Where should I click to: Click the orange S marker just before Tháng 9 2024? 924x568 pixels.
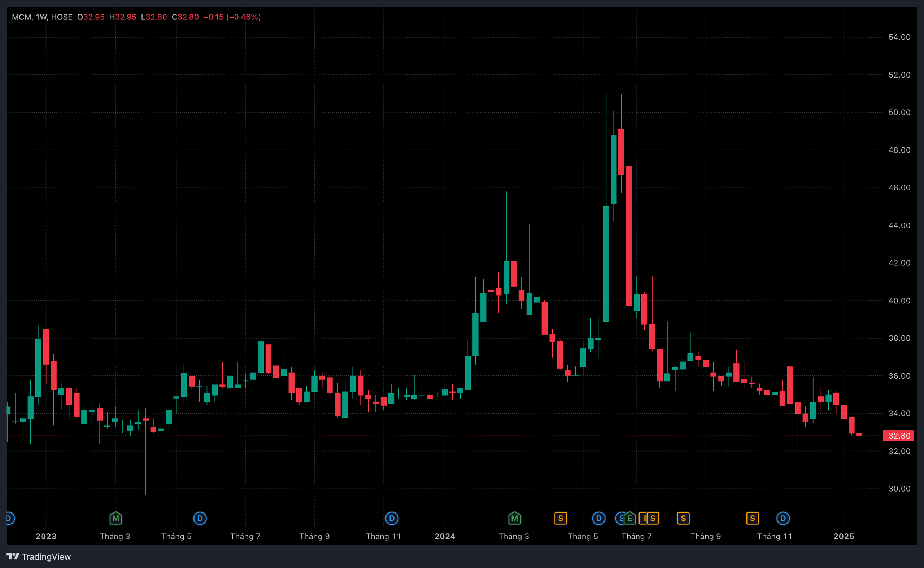[683, 519]
